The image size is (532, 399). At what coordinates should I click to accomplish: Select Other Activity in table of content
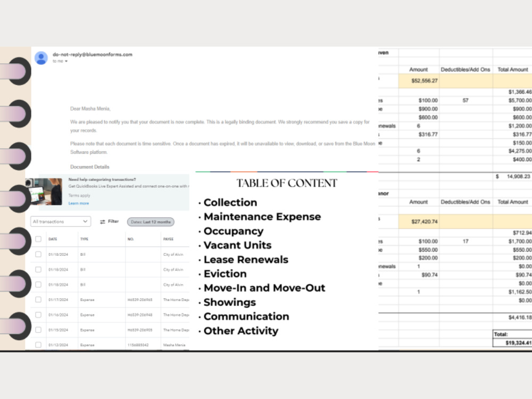(x=241, y=331)
